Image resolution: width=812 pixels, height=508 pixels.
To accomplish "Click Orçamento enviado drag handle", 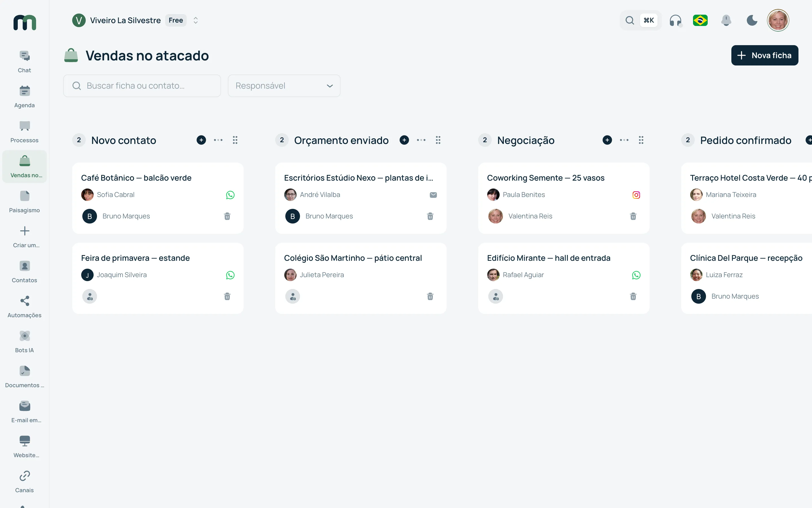I will 438,140.
